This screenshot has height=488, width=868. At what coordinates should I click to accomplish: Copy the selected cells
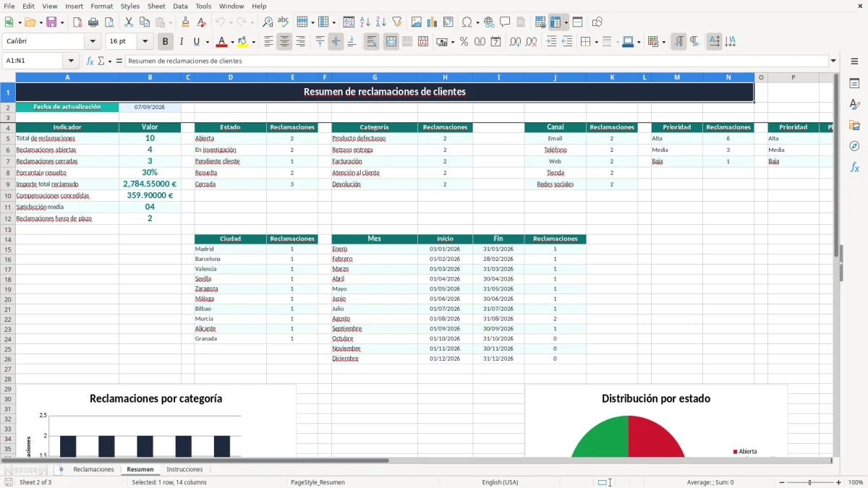(145, 22)
